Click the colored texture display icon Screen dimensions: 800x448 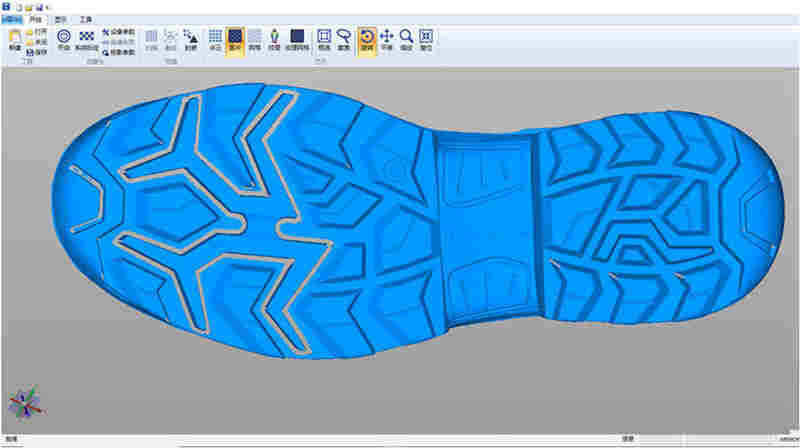[x=273, y=37]
